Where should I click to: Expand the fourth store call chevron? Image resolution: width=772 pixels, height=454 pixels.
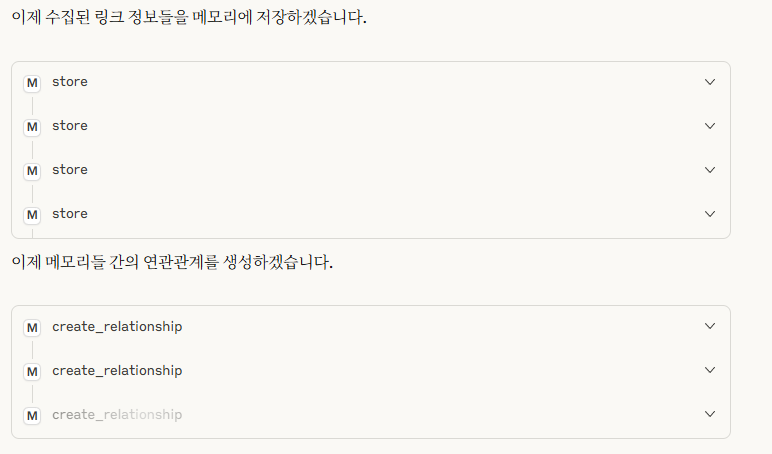(710, 214)
